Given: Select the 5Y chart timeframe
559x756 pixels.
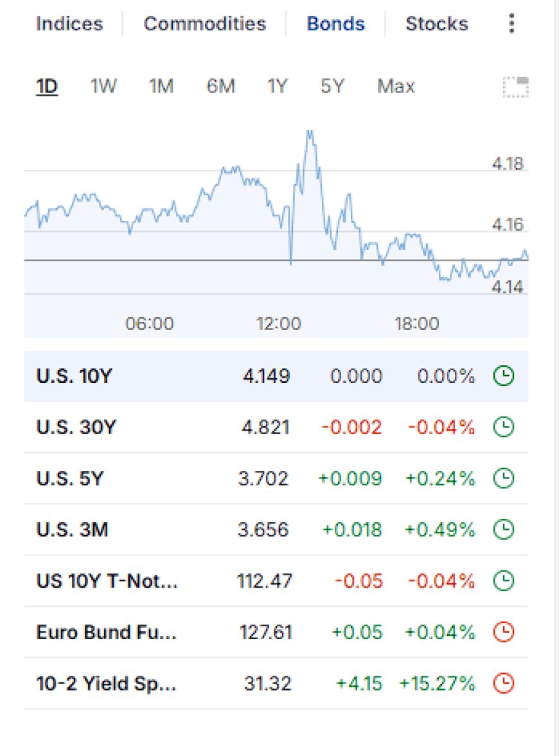Looking at the screenshot, I should click(x=332, y=86).
